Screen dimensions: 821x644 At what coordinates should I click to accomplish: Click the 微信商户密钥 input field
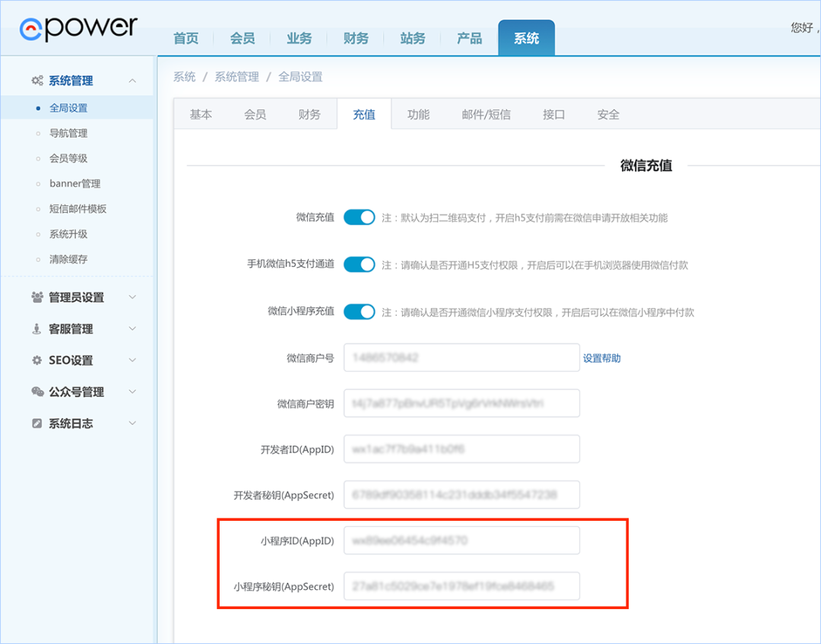point(461,403)
